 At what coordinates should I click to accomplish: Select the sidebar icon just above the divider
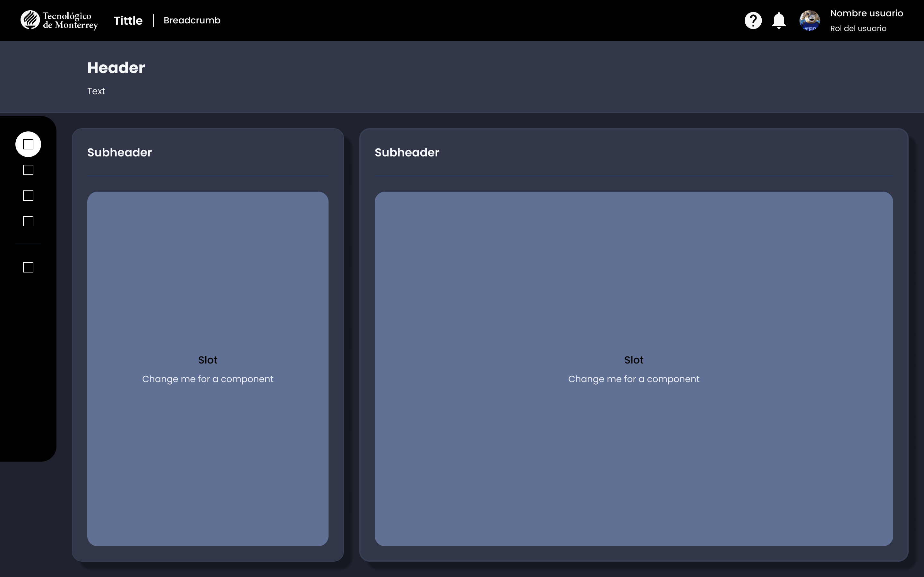(28, 221)
